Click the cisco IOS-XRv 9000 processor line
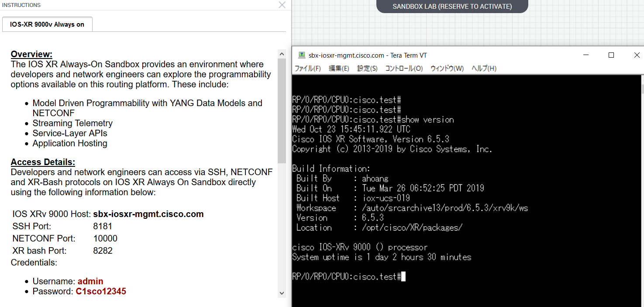Screen dimensions: 644x307 360,247
